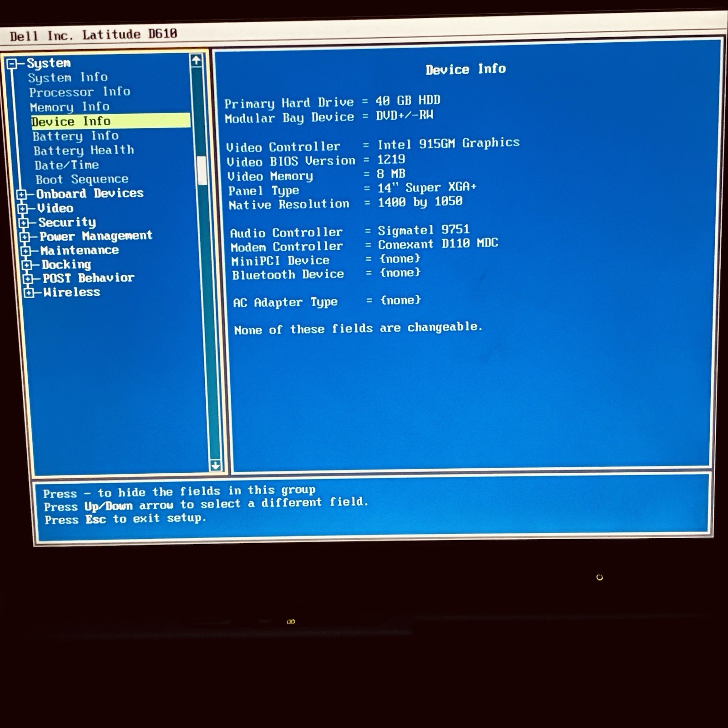Click 'Primary Hard Drive' label
Screen dimensions: 728x728
pos(289,103)
